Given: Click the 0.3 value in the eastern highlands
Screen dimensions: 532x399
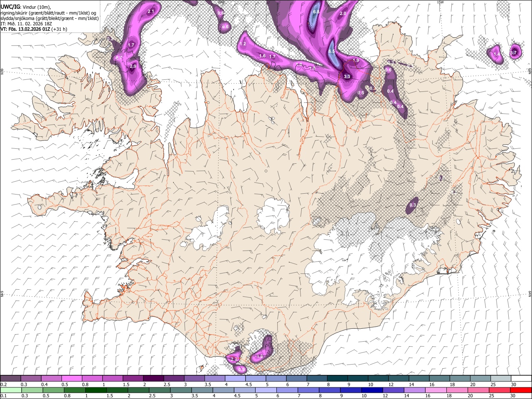Looking at the screenshot, I should (413, 205).
